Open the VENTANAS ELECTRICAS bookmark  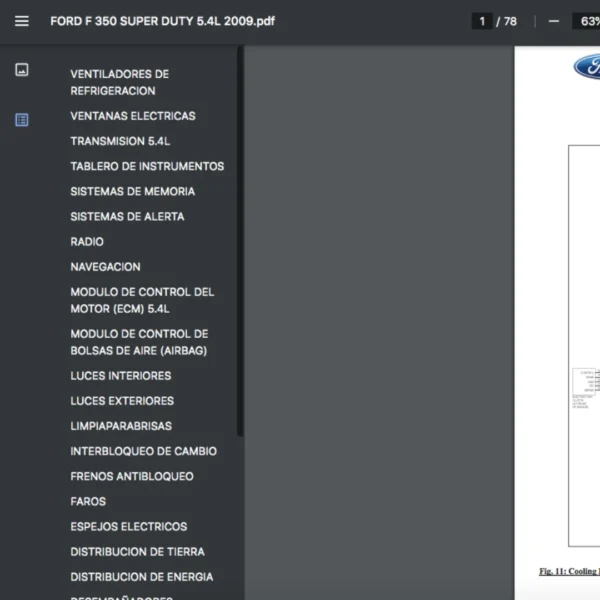[x=133, y=116]
